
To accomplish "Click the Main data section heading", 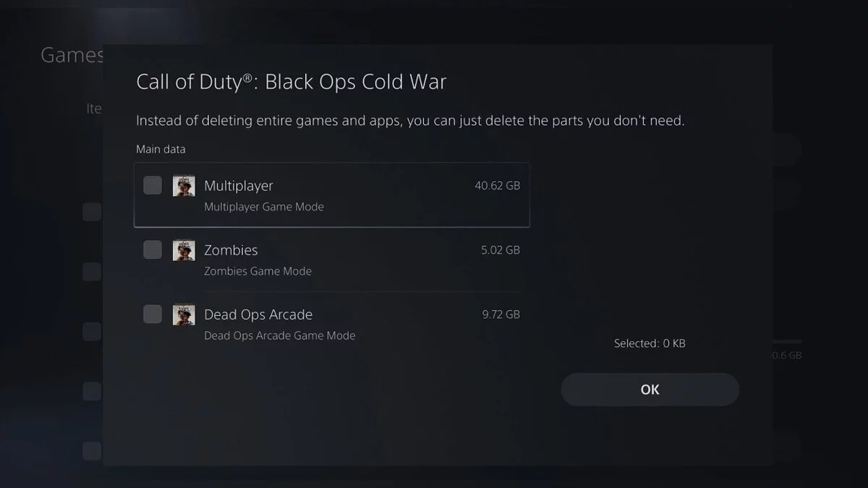I will (161, 149).
